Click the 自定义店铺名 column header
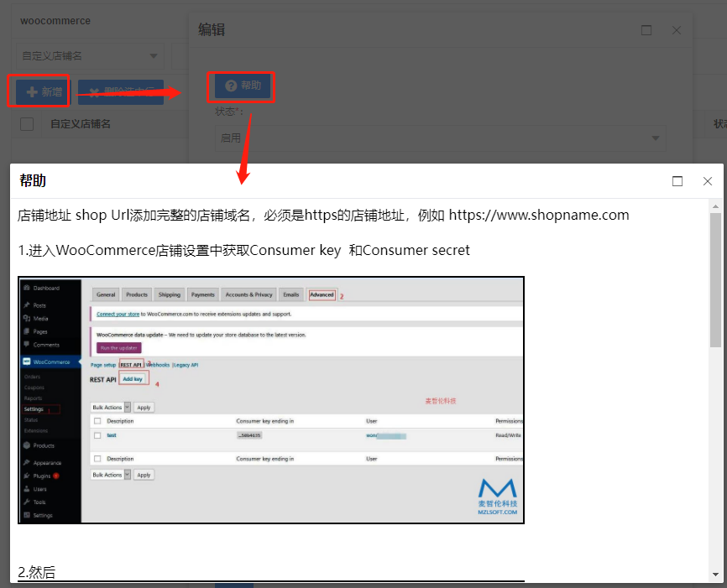 (81, 123)
